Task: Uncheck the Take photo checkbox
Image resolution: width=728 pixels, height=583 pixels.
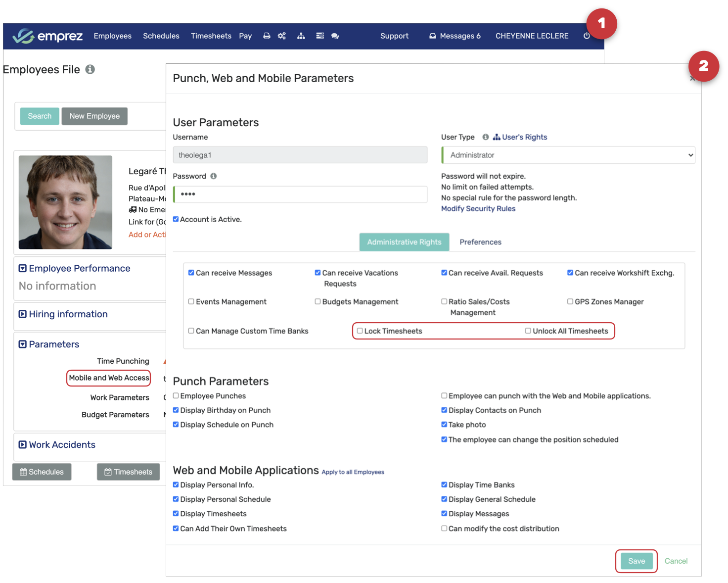Action: pos(444,425)
